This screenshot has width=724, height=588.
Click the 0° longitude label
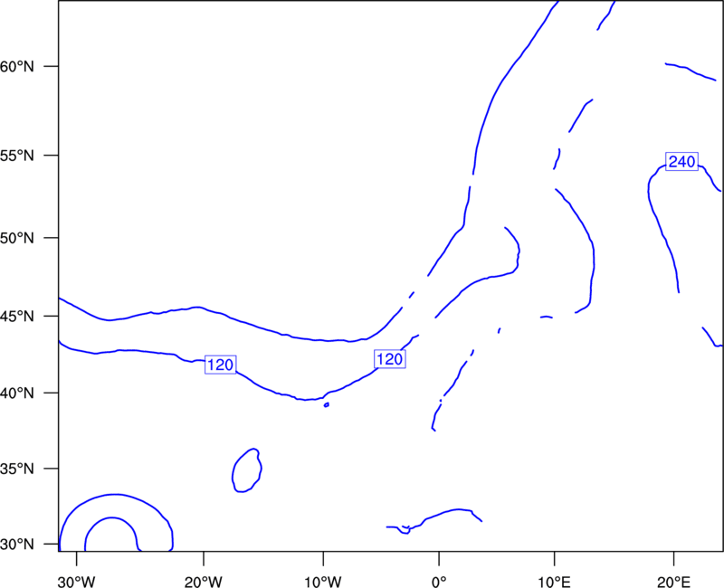click(439, 582)
